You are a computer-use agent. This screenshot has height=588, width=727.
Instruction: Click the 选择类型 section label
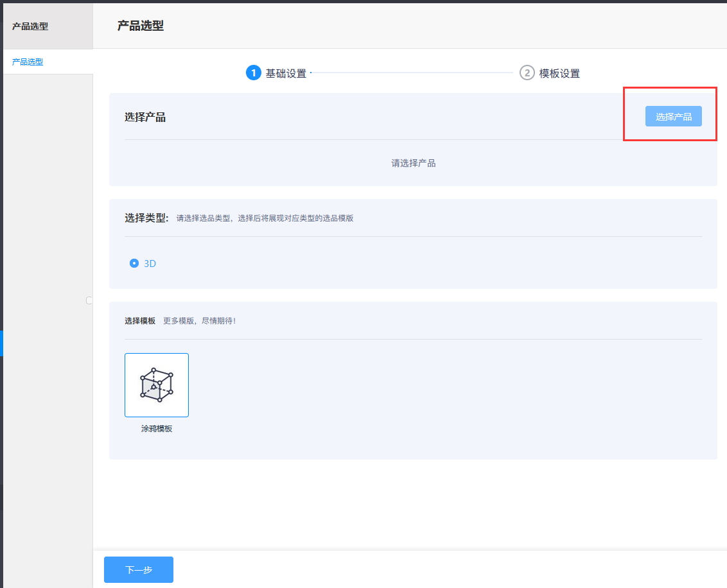click(146, 218)
